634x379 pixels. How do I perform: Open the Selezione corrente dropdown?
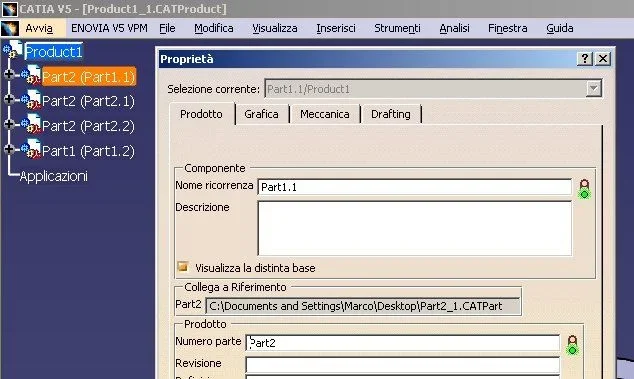click(x=594, y=89)
